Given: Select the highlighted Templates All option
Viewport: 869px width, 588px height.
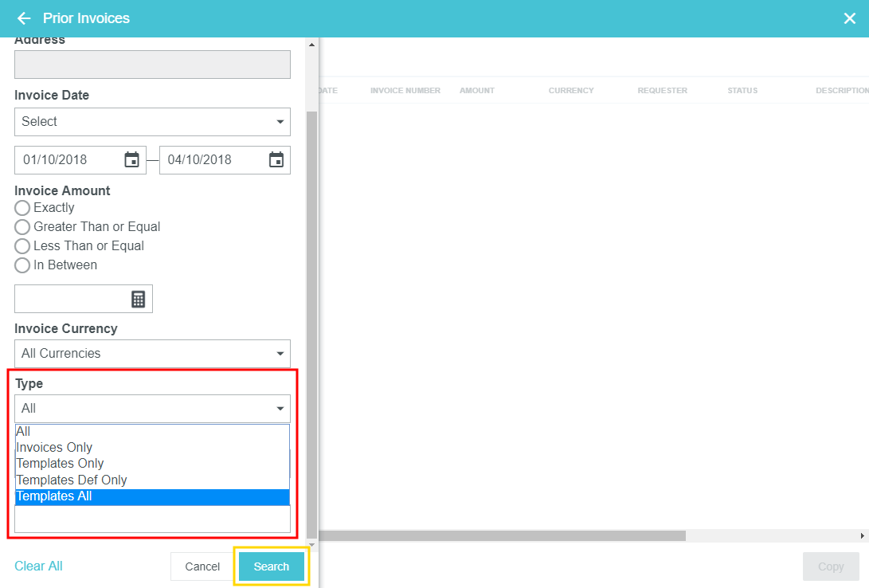Looking at the screenshot, I should click(x=54, y=496).
